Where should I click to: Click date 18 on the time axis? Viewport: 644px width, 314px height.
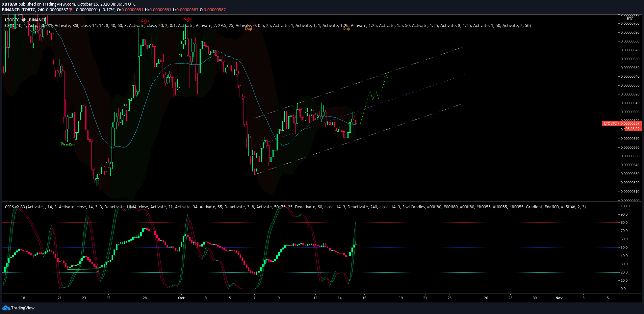pyautogui.click(x=23, y=298)
